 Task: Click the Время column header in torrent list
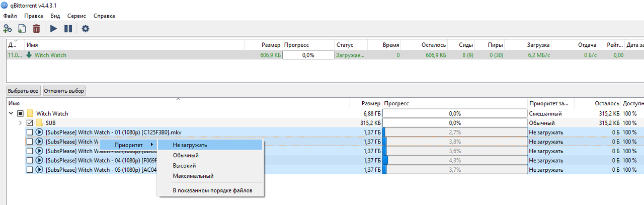(x=384, y=45)
